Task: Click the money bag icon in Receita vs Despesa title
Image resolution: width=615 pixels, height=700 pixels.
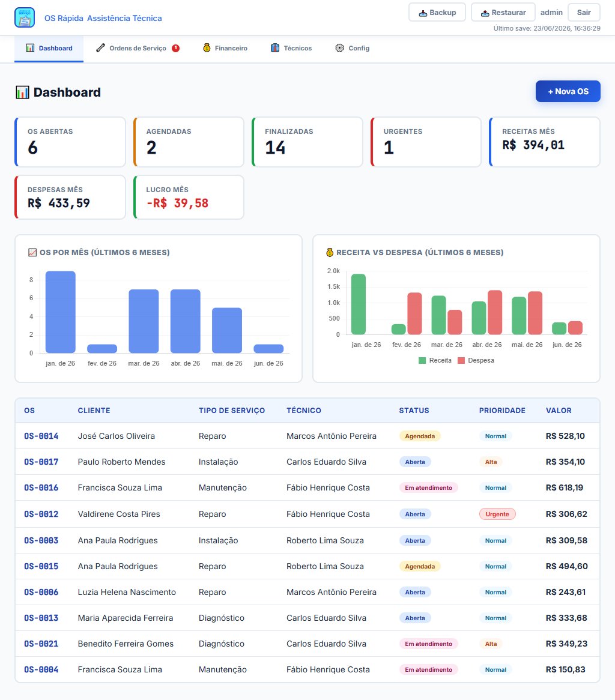Action: [330, 253]
